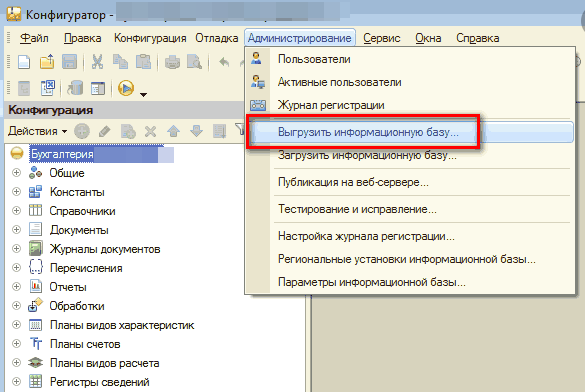Image resolution: width=585 pixels, height=392 pixels.
Task: Choose Публикация на веб-сервере
Action: tap(410, 182)
